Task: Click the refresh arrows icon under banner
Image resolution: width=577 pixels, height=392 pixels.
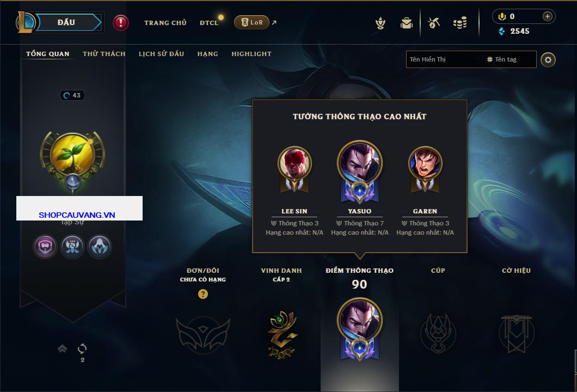Action: 82,348
